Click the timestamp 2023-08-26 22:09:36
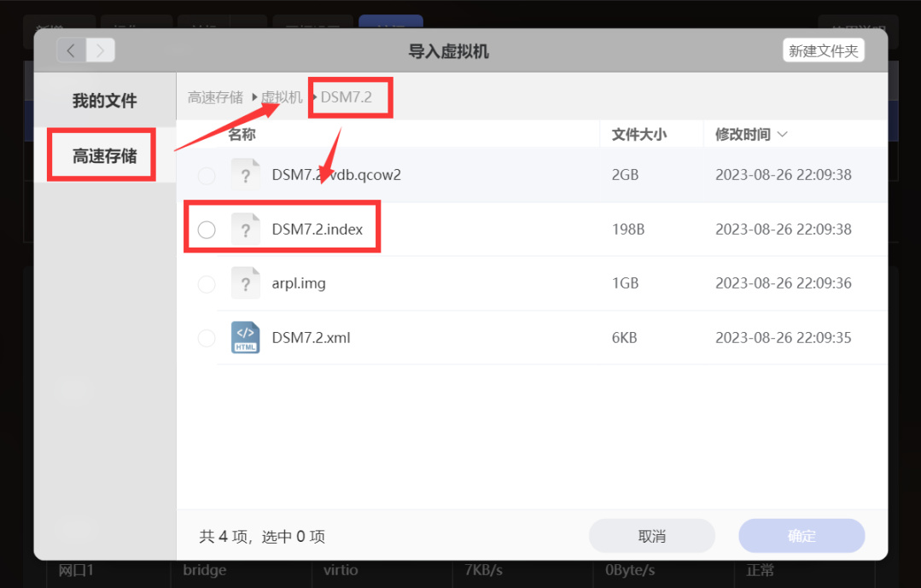The height and width of the screenshot is (588, 921). (783, 283)
